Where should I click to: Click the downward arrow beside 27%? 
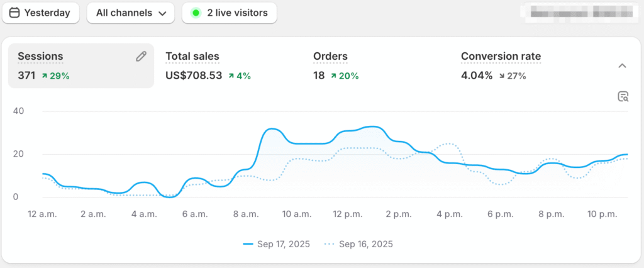(501, 76)
